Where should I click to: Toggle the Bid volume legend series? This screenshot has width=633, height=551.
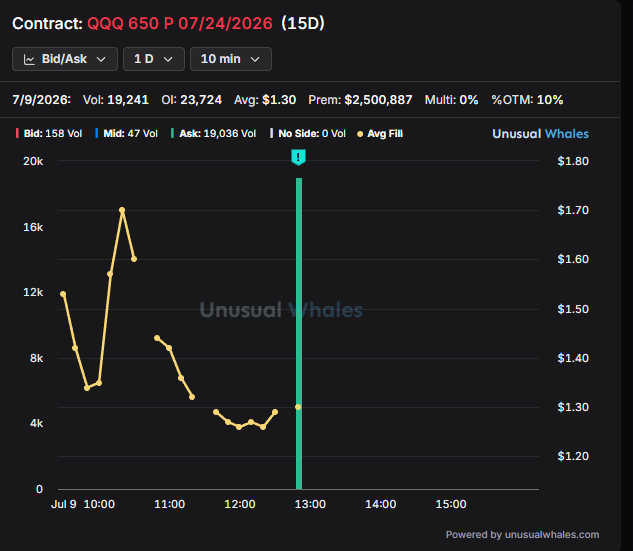[x=49, y=134]
